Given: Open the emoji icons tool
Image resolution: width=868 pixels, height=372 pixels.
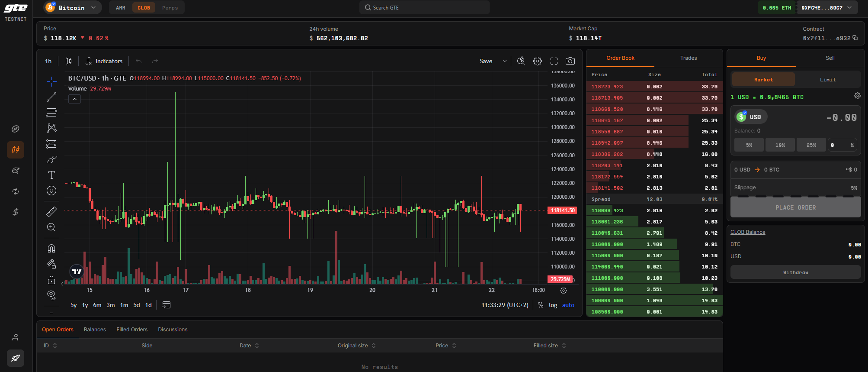Looking at the screenshot, I should point(51,191).
